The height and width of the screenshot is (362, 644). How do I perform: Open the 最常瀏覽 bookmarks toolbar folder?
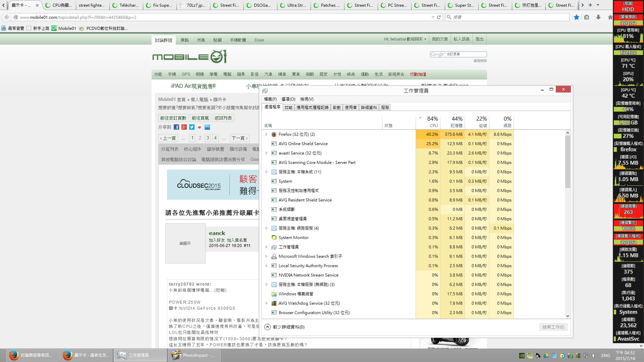[13, 28]
